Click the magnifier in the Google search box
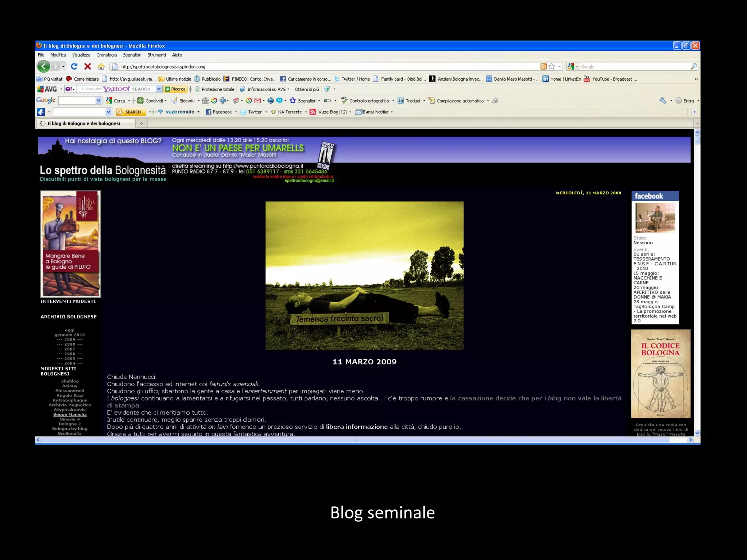747x560 pixels. pos(693,66)
